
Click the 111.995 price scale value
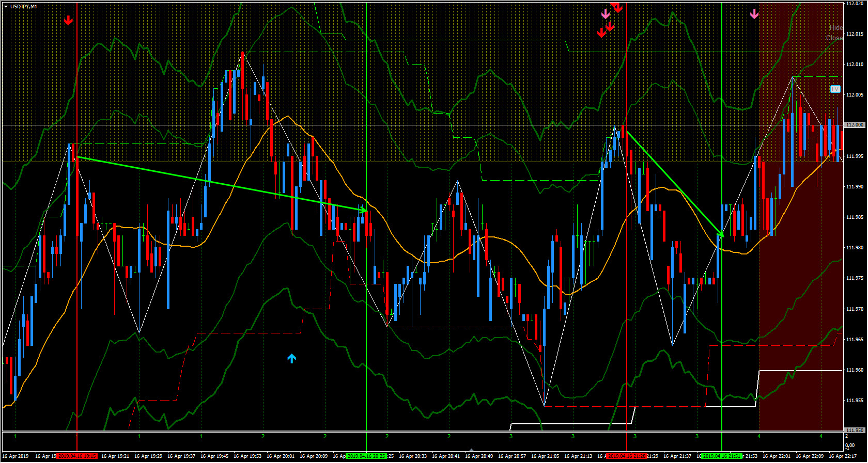[855, 156]
